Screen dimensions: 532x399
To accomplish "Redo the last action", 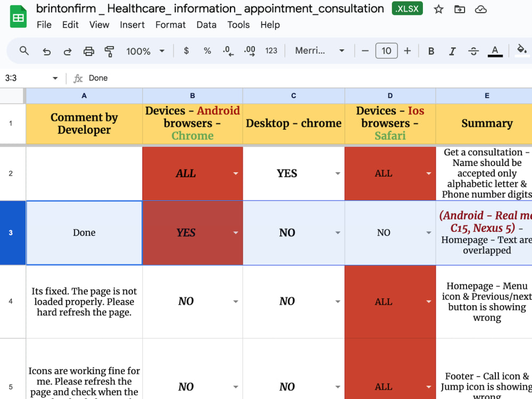I will [68, 51].
